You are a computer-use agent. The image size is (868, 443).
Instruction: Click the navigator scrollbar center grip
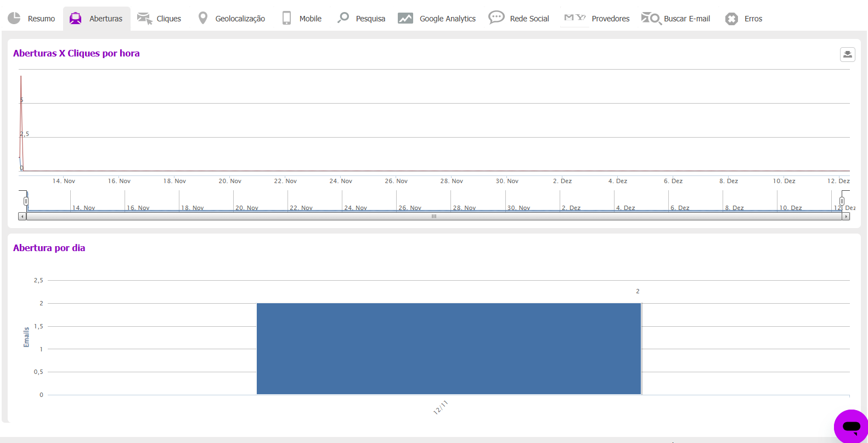point(434,217)
